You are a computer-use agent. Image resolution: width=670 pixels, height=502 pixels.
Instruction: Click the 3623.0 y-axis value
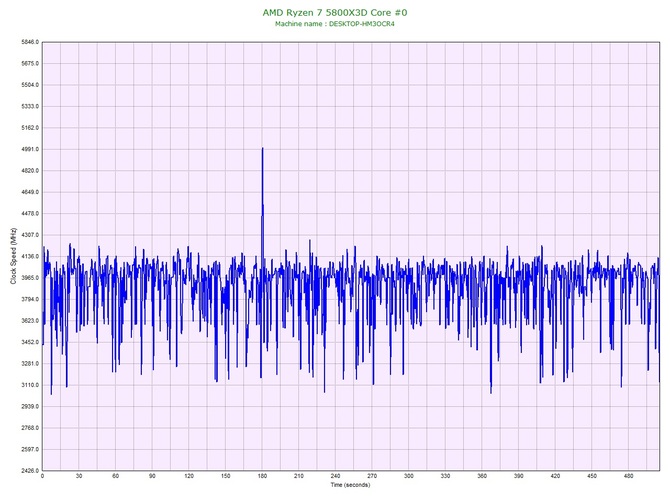[30, 321]
